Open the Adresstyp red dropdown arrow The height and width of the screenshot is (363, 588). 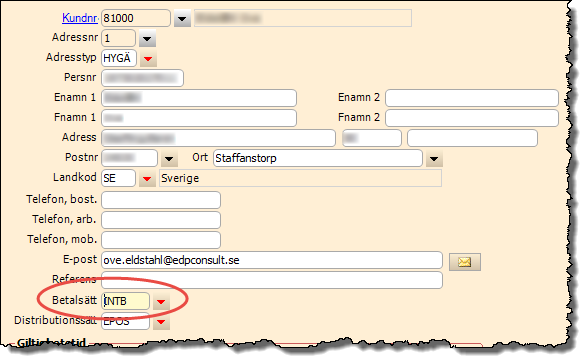(x=148, y=58)
